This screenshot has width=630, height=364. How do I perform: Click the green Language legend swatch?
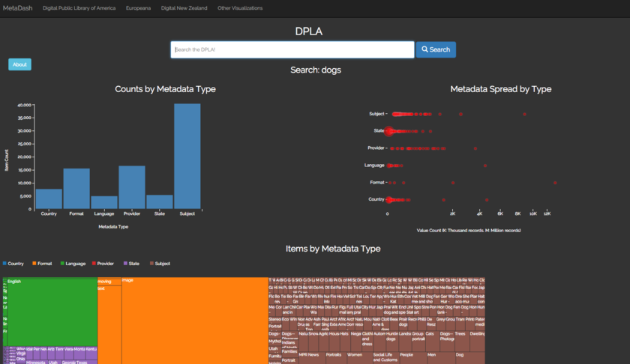click(62, 264)
